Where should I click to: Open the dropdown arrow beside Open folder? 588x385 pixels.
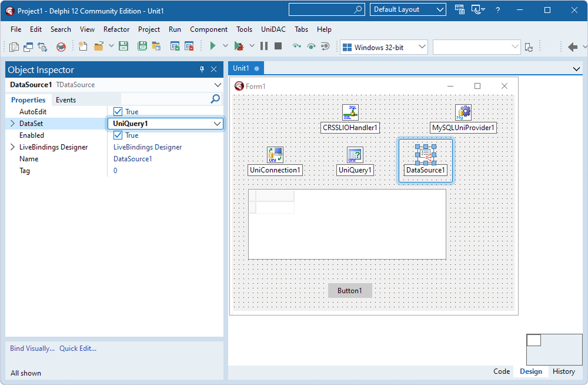coord(111,46)
